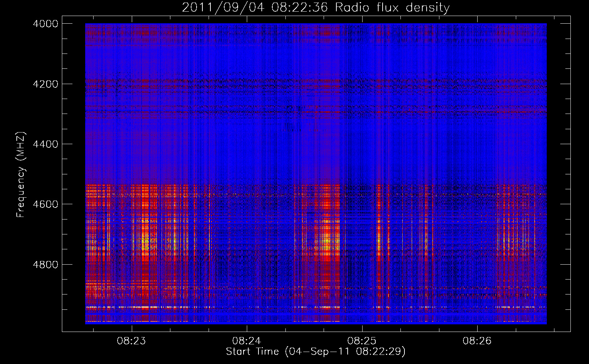Click the x-axis label "Start Time (04-Sep-11 08:22:29)"
Viewport: 589px width, 364px height.
(316, 352)
